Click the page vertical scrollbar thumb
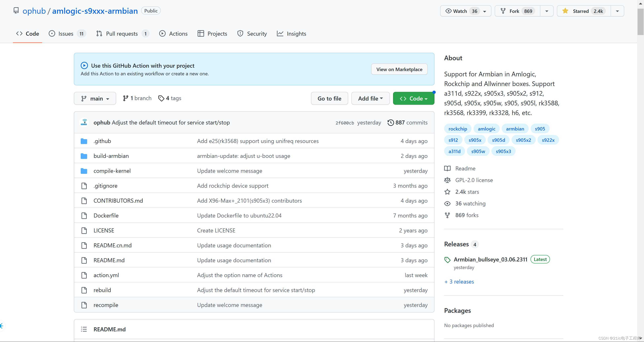Screen dimensions: 644x342 pos(640,22)
